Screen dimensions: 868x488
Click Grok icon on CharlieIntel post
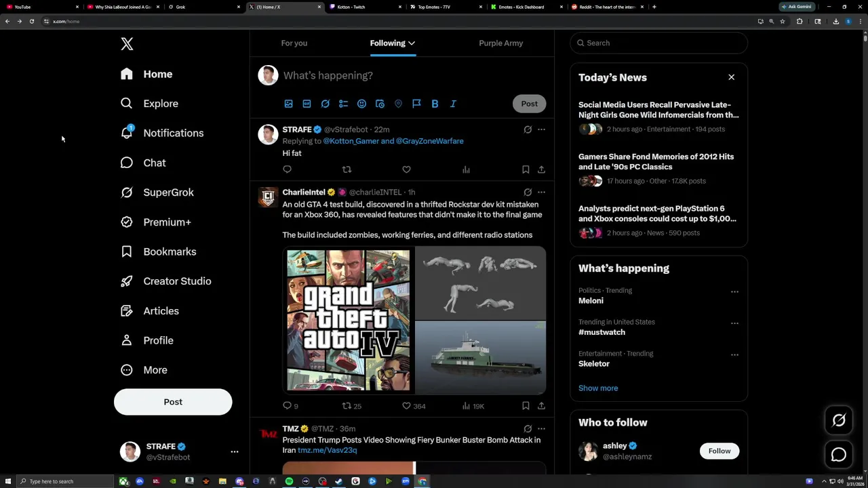point(528,192)
